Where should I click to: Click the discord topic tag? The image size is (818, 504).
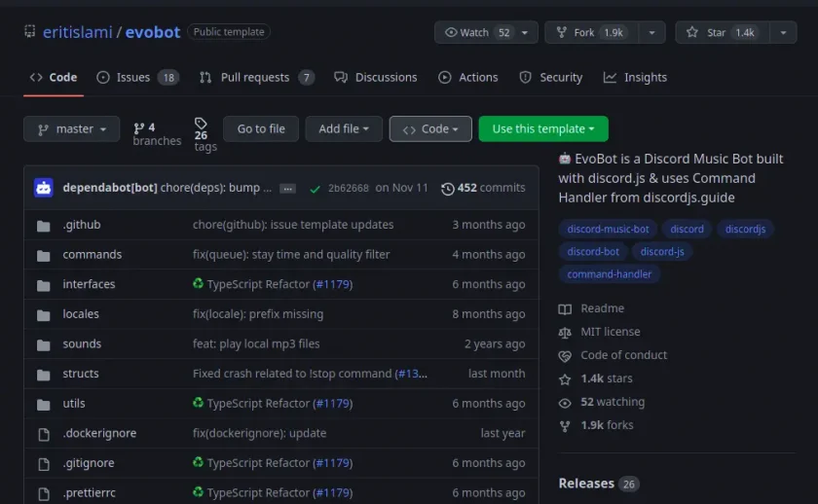click(687, 229)
